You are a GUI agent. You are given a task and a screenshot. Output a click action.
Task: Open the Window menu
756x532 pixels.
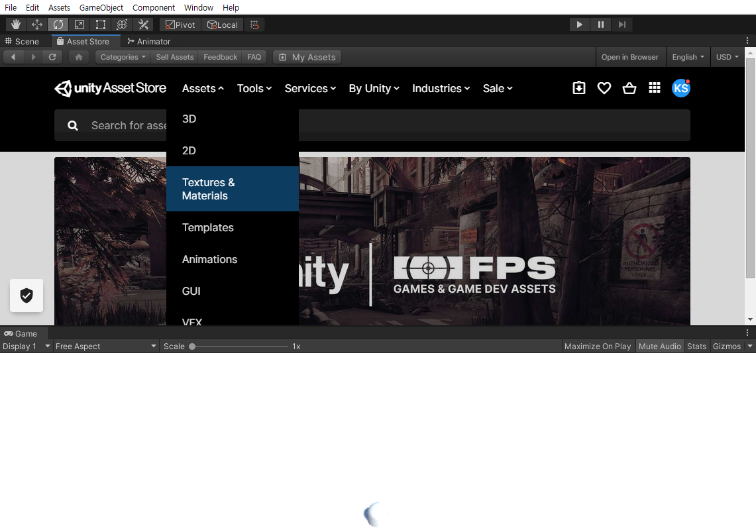199,7
